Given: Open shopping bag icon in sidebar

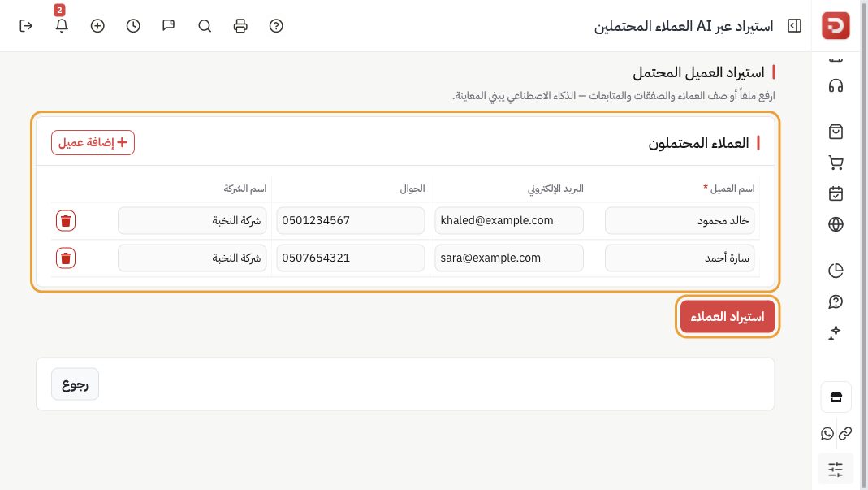Looking at the screenshot, I should [836, 132].
